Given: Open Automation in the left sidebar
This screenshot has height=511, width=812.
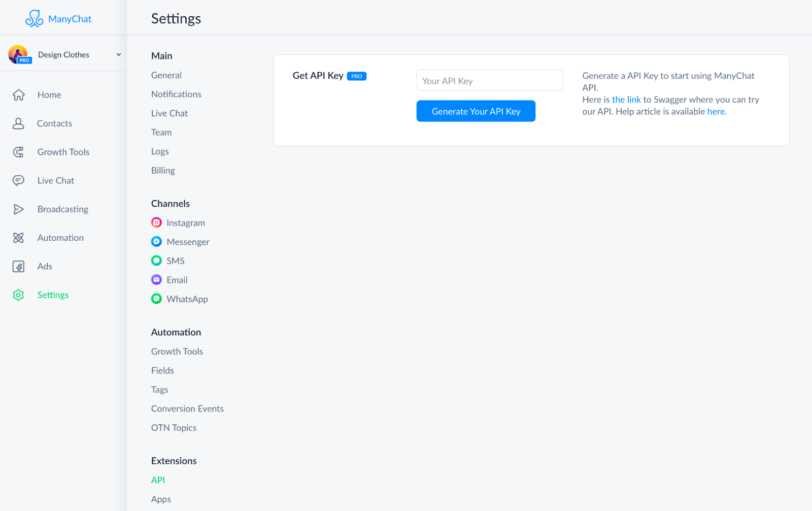Looking at the screenshot, I should [60, 238].
